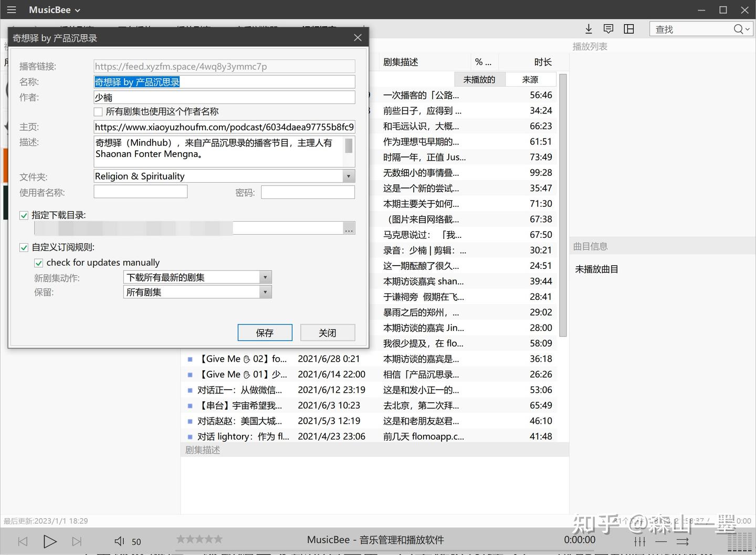Click the podcast feed URL field

[x=224, y=66]
